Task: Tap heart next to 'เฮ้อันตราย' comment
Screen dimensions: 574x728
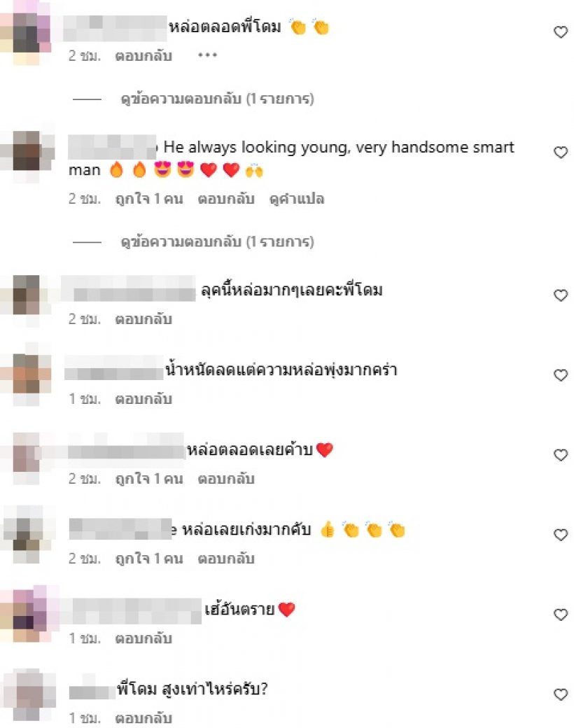Action: point(561,615)
